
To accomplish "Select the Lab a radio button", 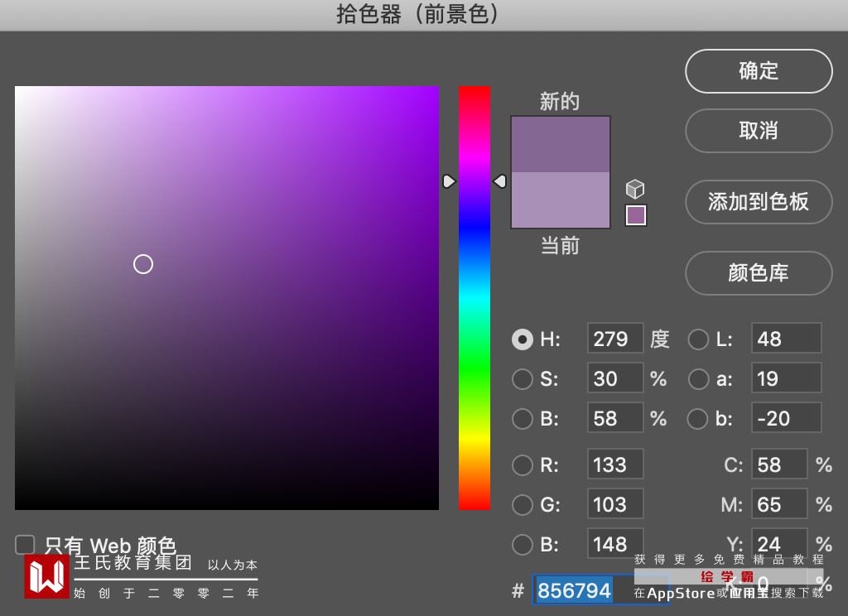I will (699, 378).
